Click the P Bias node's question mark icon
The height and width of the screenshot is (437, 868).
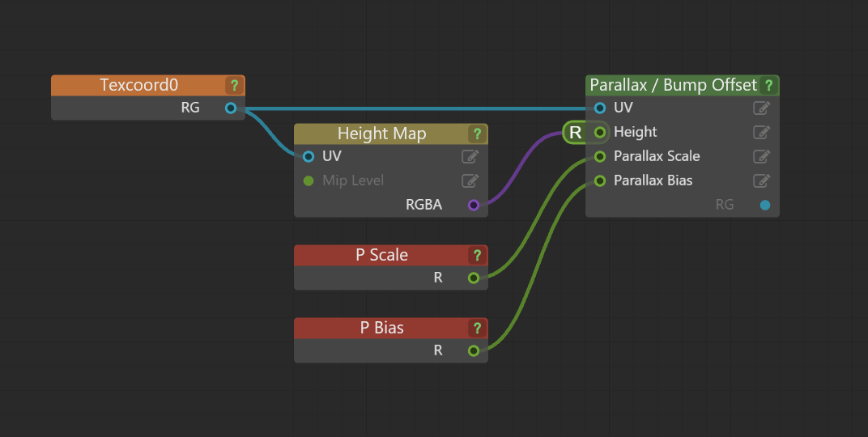[477, 328]
